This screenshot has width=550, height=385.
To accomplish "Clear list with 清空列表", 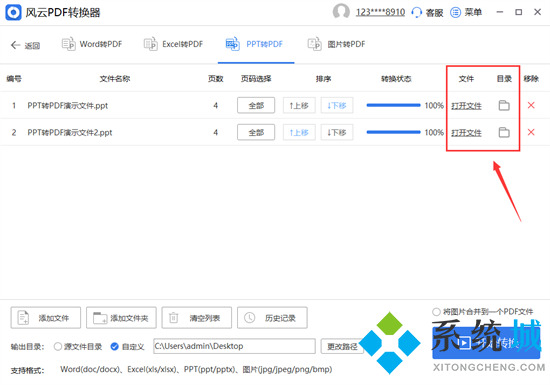I will (197, 318).
